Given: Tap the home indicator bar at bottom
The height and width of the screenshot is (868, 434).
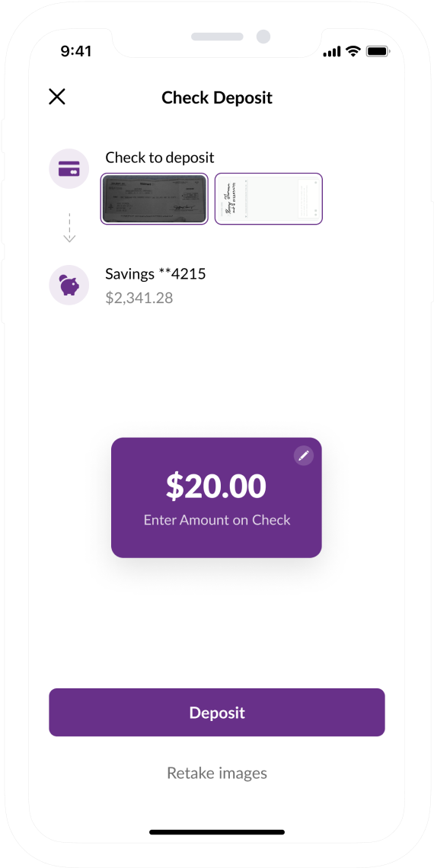Looking at the screenshot, I should 217,832.
